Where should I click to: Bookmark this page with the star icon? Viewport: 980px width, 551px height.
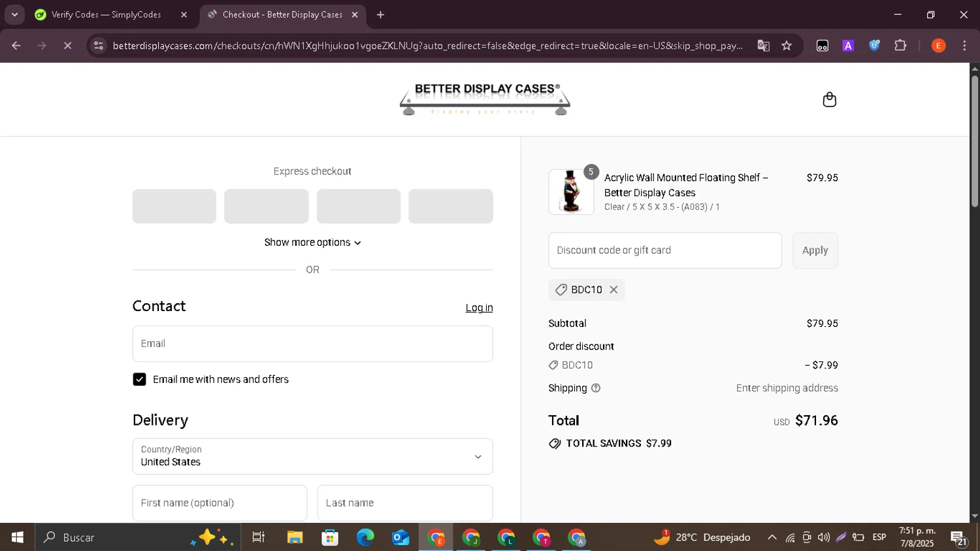[x=787, y=46]
